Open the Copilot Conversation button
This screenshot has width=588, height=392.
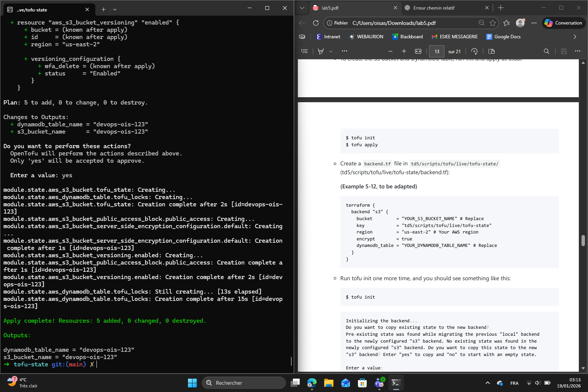563,23
